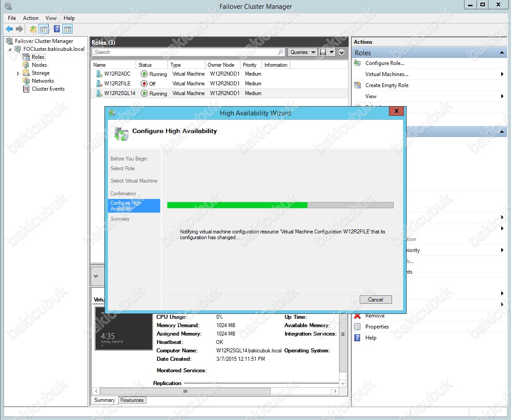The image size is (511, 420).
Task: Click the Create Empty Role icon in Actions
Action: [x=357, y=85]
